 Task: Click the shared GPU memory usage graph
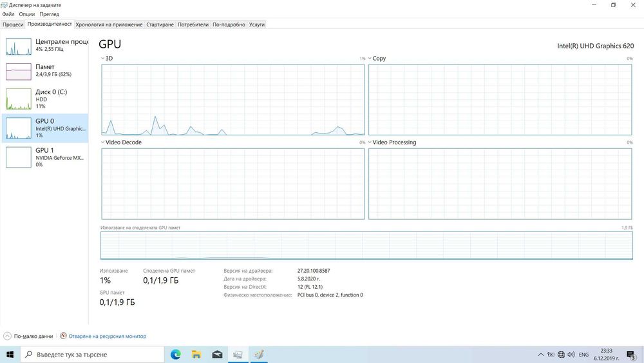pyautogui.click(x=366, y=246)
